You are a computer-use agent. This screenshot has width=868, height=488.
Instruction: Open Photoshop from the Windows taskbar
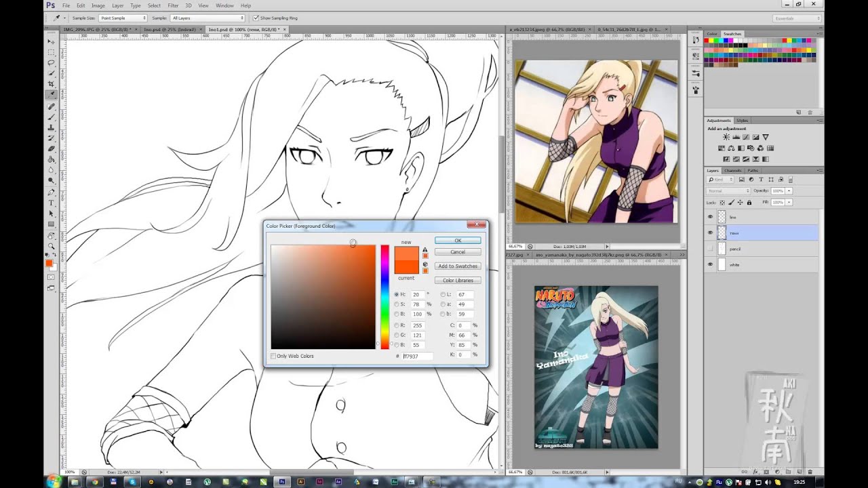click(281, 481)
